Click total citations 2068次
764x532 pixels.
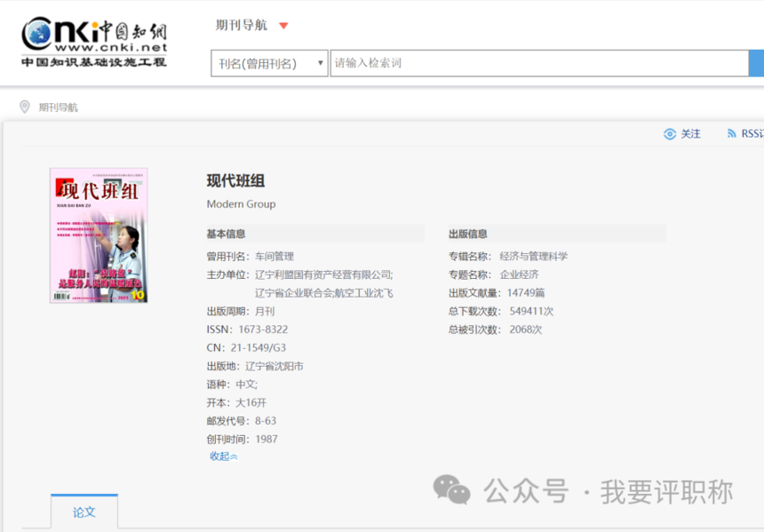click(x=526, y=330)
